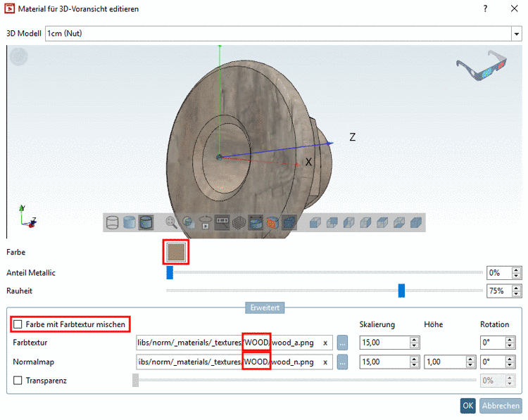Click the 3D anaglyph glasses icon
The height and width of the screenshot is (420, 528).
(482, 65)
